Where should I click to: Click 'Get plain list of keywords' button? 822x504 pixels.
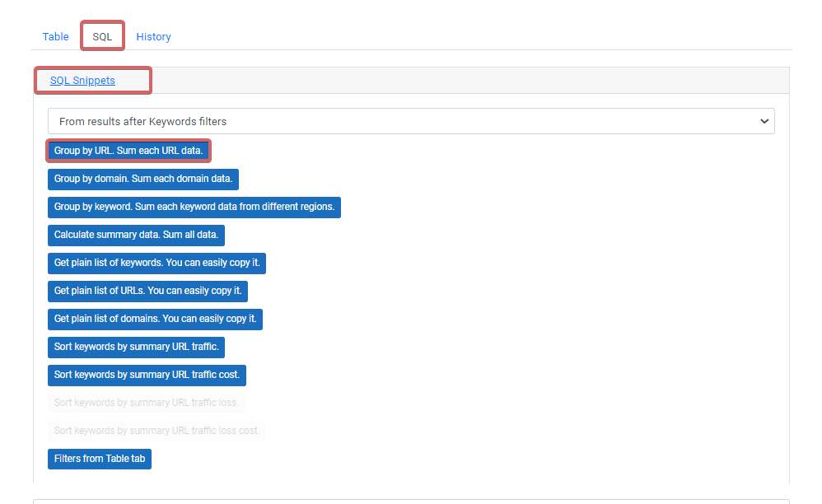point(156,263)
